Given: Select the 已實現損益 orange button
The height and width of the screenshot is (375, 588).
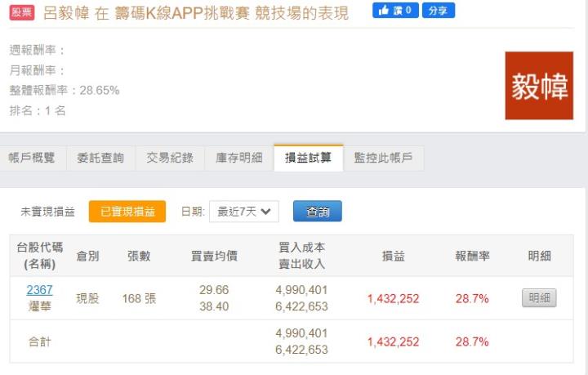Looking at the screenshot, I should coord(127,212).
